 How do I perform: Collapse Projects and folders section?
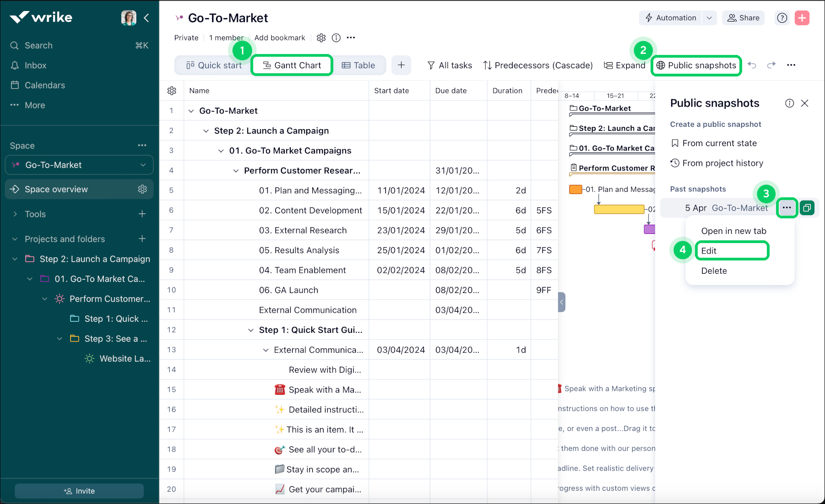coord(15,239)
